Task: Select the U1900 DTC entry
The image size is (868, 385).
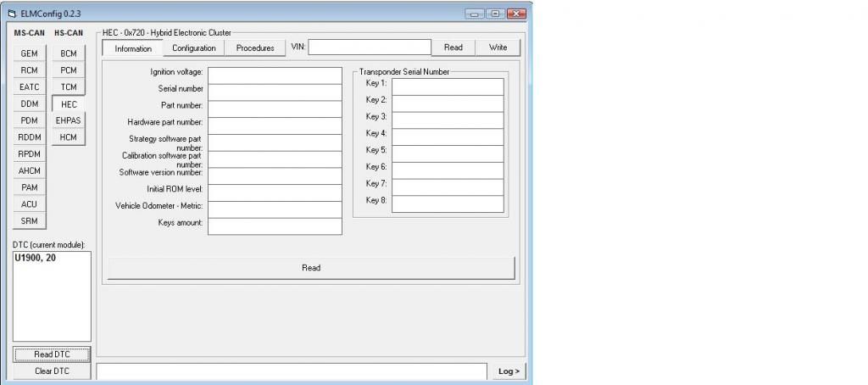Action: (x=35, y=259)
